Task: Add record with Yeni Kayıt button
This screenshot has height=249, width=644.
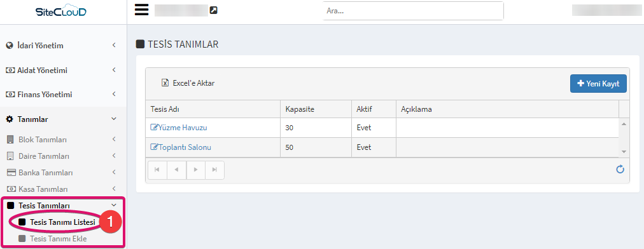Action: [x=598, y=83]
